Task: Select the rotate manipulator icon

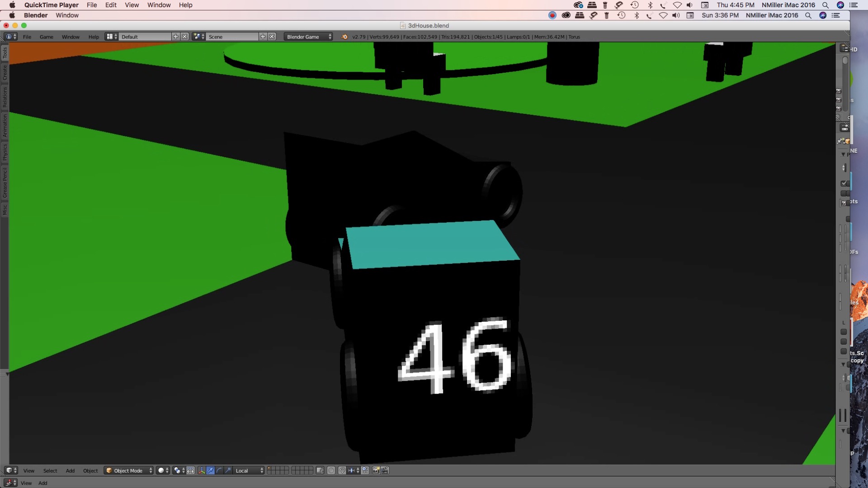Action: [219, 470]
